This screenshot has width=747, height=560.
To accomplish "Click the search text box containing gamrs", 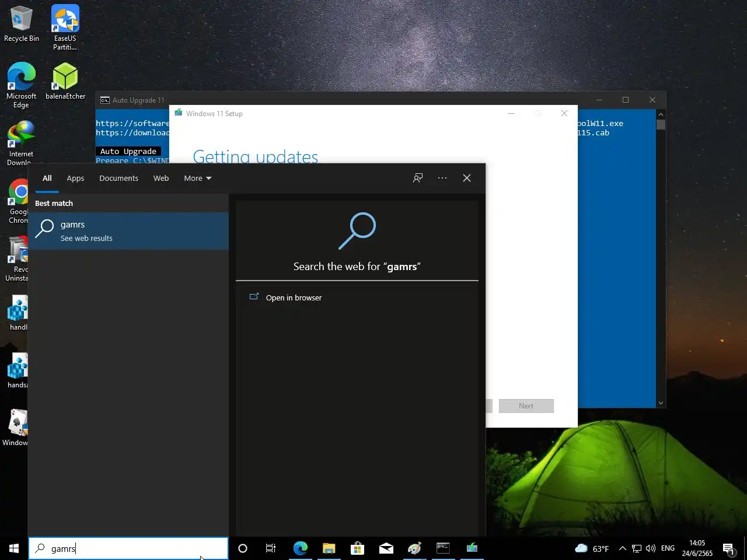I will [x=128, y=548].
